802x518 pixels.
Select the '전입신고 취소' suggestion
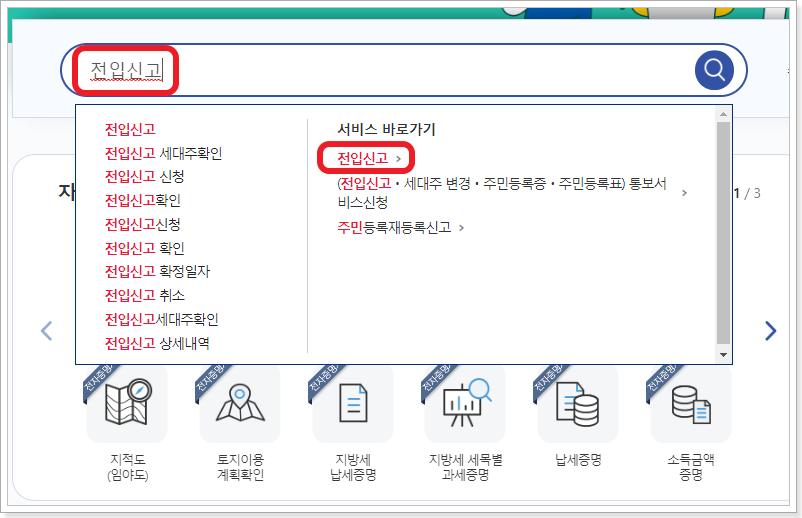tap(144, 295)
